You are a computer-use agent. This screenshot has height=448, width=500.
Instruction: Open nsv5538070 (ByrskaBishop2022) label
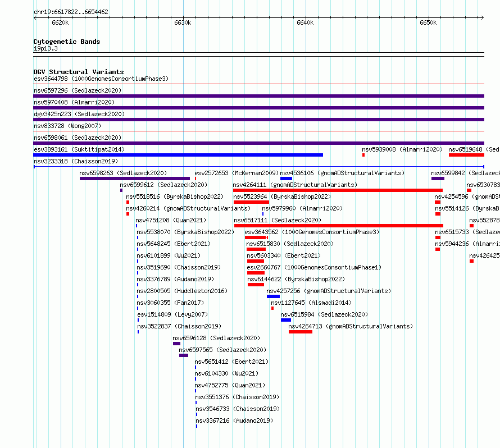(185, 232)
